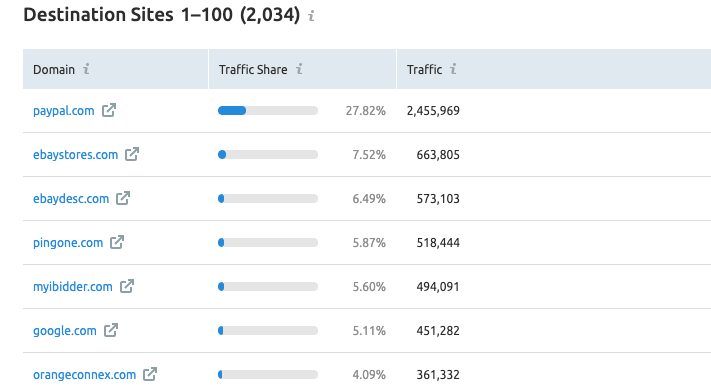Click the info icon beside Destination Sites title
Image resolution: width=711 pixels, height=390 pixels.
tap(311, 16)
